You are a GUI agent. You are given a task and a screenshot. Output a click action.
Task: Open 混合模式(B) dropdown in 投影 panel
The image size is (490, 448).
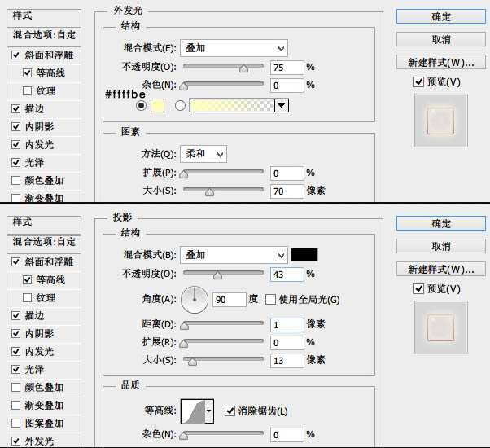click(x=234, y=255)
